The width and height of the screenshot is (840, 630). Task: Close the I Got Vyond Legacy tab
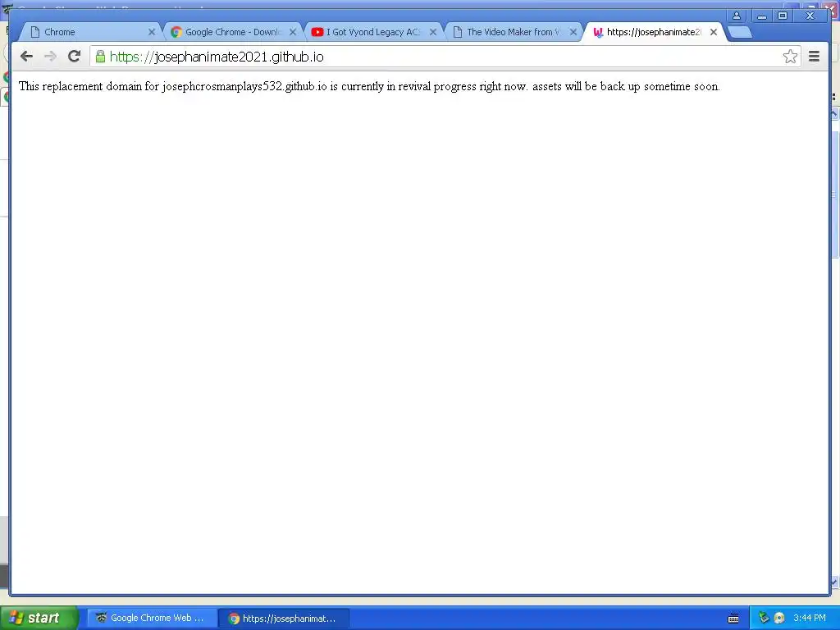(x=433, y=32)
